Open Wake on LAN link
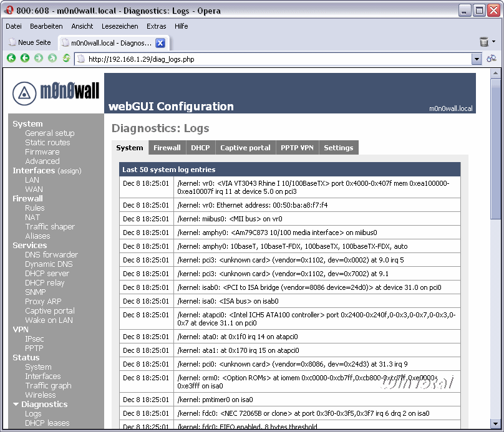The image size is (504, 432). (x=49, y=320)
